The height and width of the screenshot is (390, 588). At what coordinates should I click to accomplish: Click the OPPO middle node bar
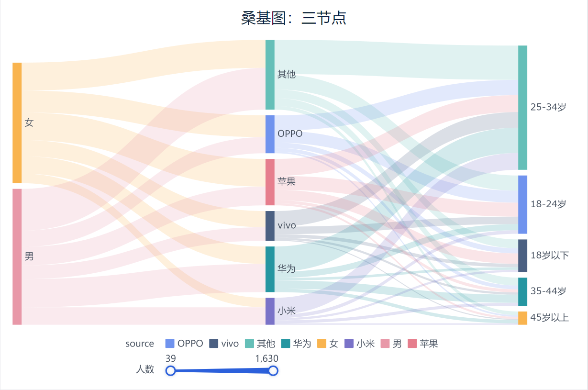click(x=270, y=134)
